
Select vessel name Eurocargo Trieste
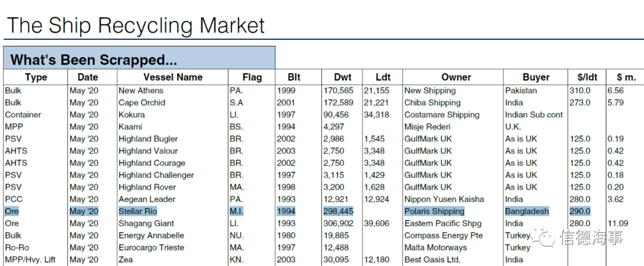[x=151, y=248]
